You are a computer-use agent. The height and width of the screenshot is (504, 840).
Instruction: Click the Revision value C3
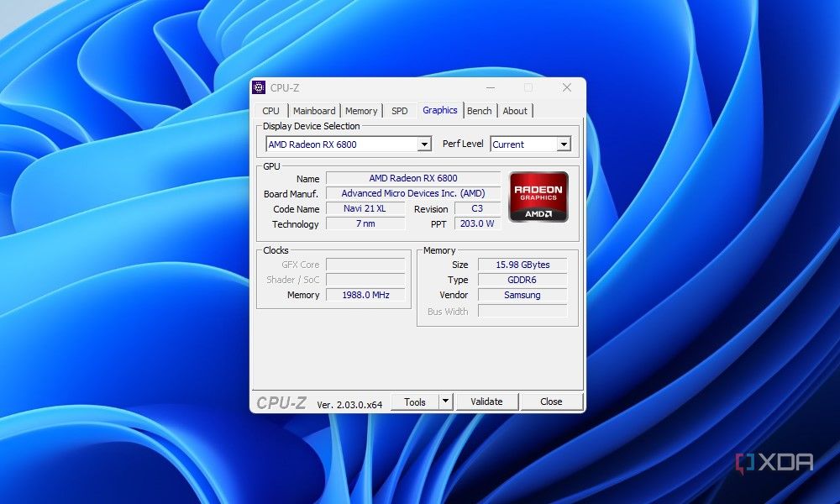(x=477, y=208)
